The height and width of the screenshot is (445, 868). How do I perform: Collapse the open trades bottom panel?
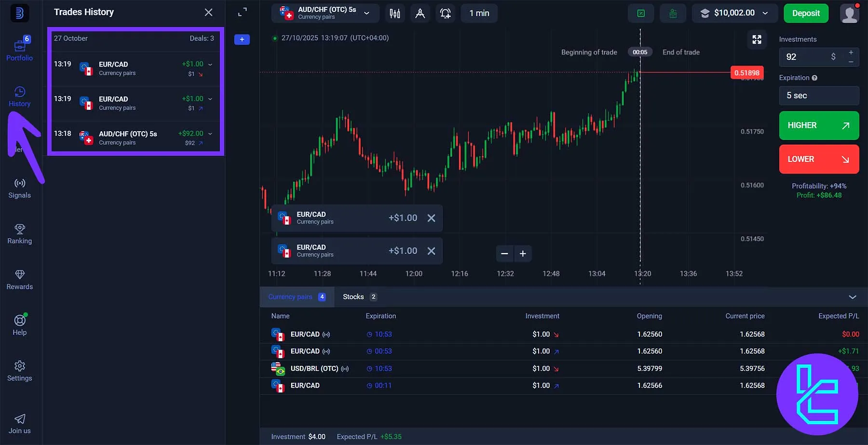click(x=852, y=297)
